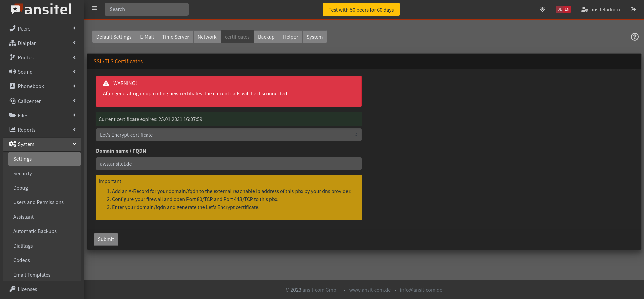Open the Backup tab
The width and height of the screenshot is (644, 299).
pos(266,37)
